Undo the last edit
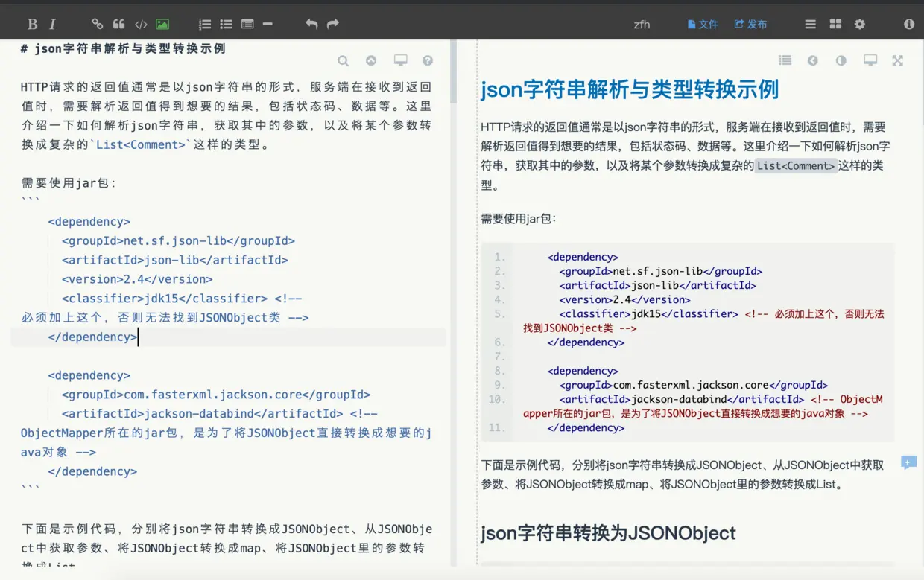Image resolution: width=924 pixels, height=580 pixels. (311, 24)
